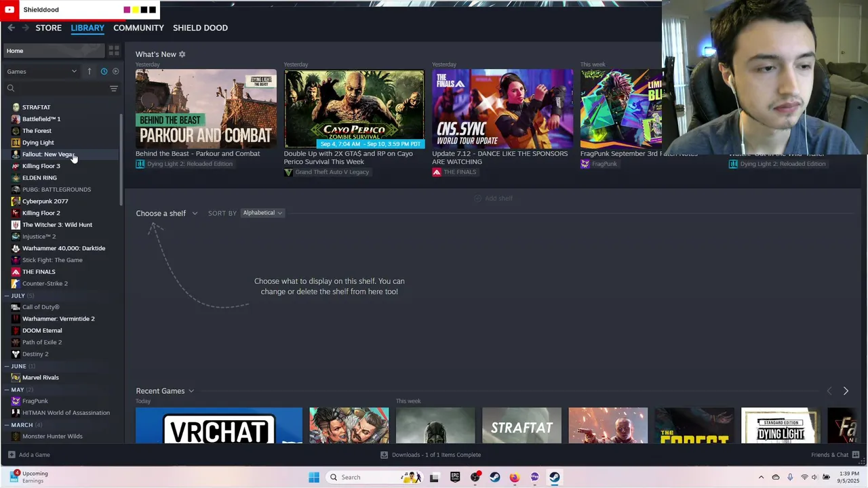Collapse the MARCH group in sidebar
This screenshot has height=488, width=868.
coord(7,425)
